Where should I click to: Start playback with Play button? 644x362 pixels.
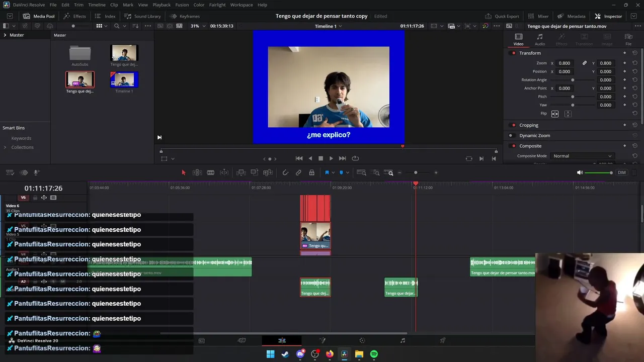point(331,158)
